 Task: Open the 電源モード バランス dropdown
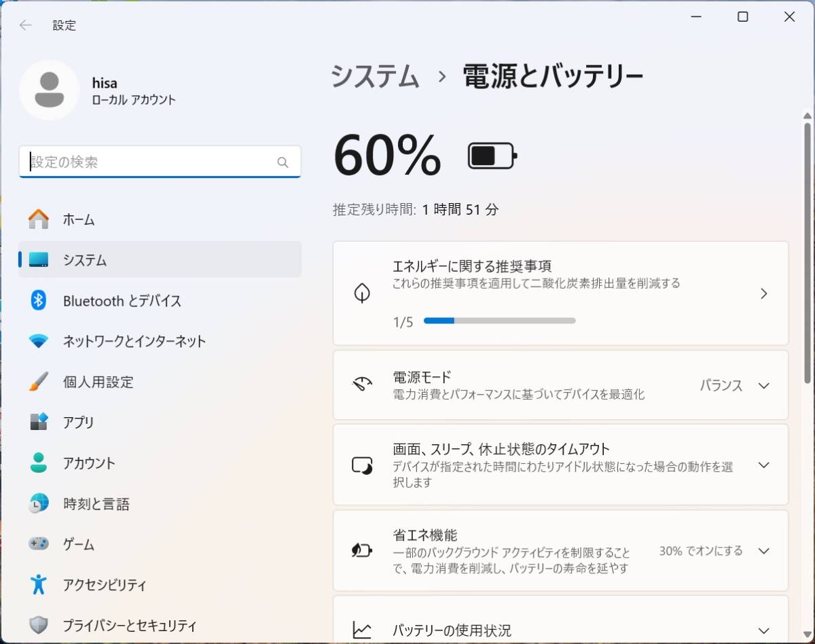735,386
